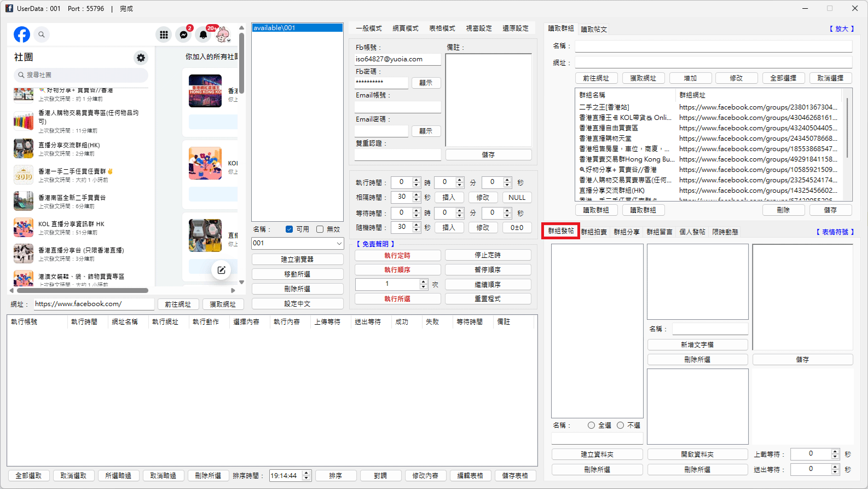Screen dimensions: 868x489
Task: Open the Messenger icon with badge 2
Action: [x=184, y=34]
